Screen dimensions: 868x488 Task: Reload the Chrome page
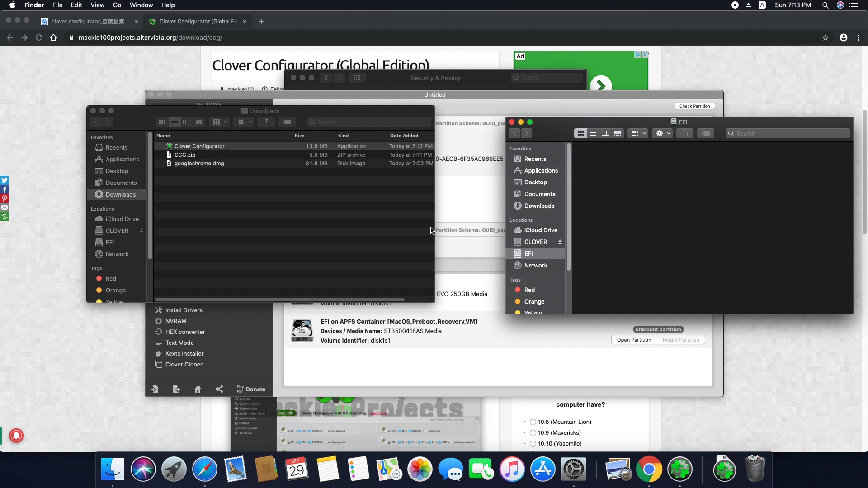click(x=39, y=38)
